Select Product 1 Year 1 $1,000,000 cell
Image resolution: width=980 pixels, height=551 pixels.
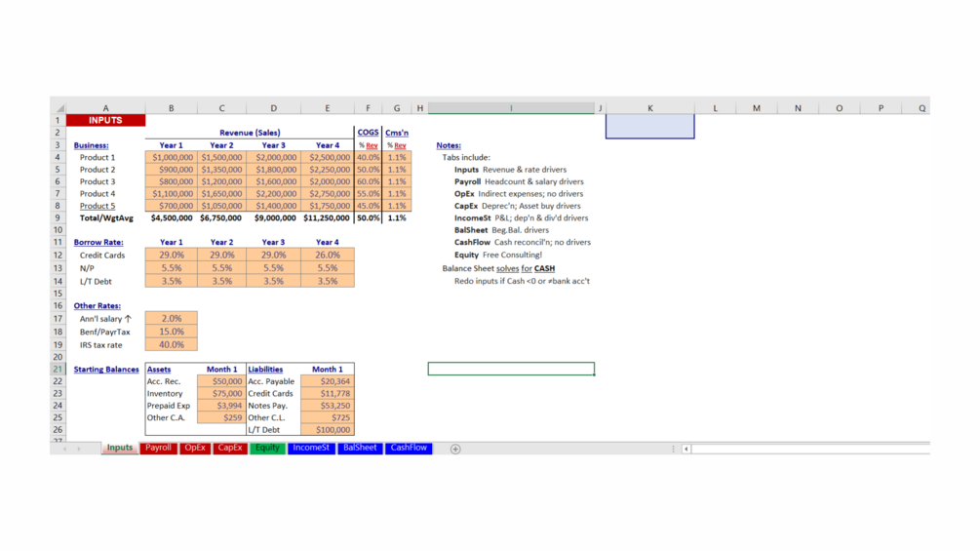(x=172, y=157)
